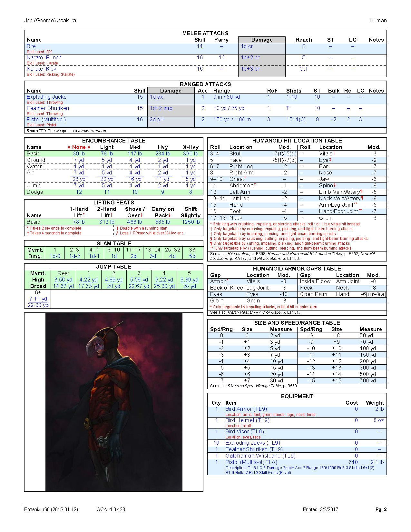Select the "1d+3 cr" kick damage value
Viewport: 411px width, 532px height.
point(250,69)
